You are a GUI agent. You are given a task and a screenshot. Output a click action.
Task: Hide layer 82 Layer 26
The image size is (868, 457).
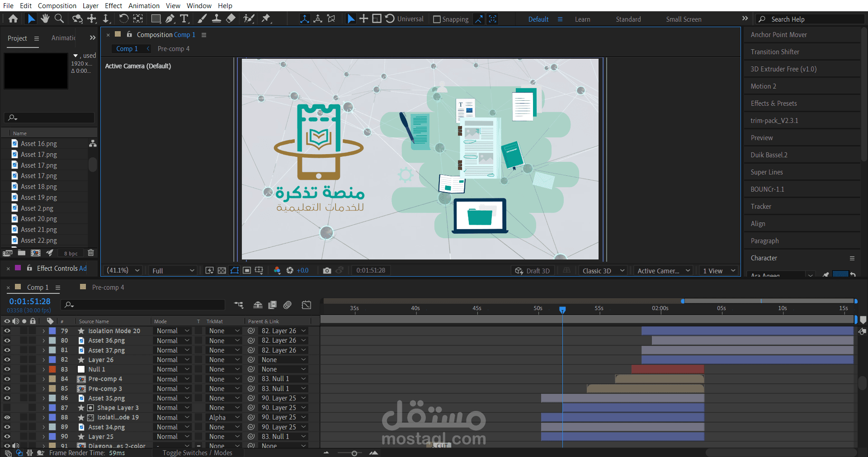pyautogui.click(x=7, y=360)
